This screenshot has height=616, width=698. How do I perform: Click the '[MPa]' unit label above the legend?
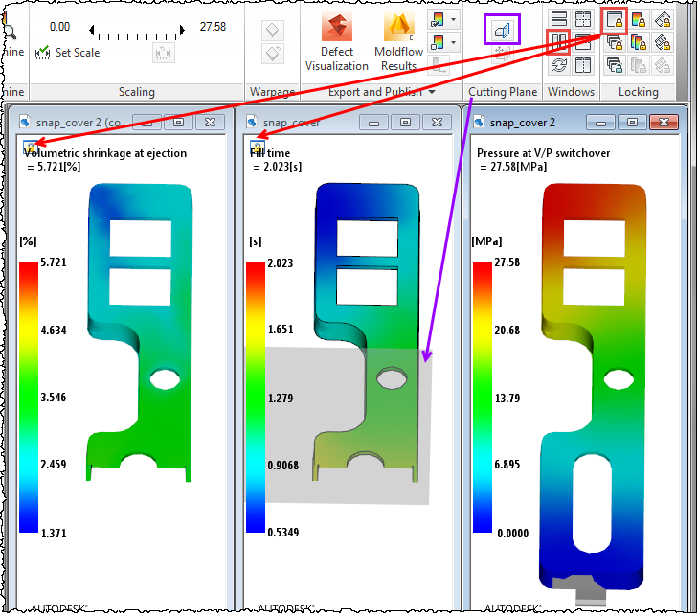tap(486, 241)
